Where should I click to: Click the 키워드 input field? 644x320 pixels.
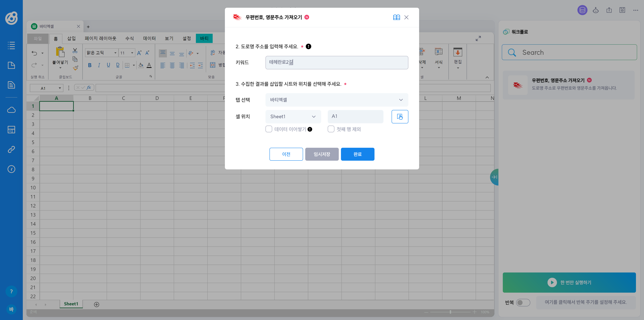(337, 63)
